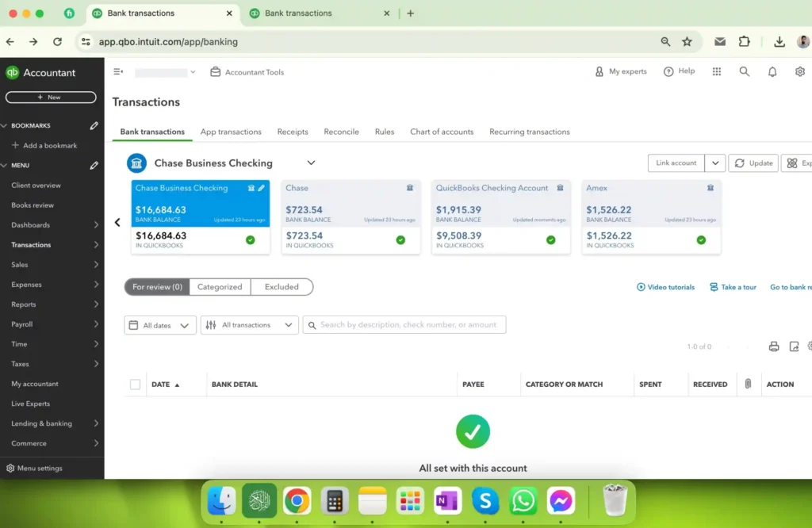
Task: Open Accountant Tools briefcase menu
Action: coord(247,72)
